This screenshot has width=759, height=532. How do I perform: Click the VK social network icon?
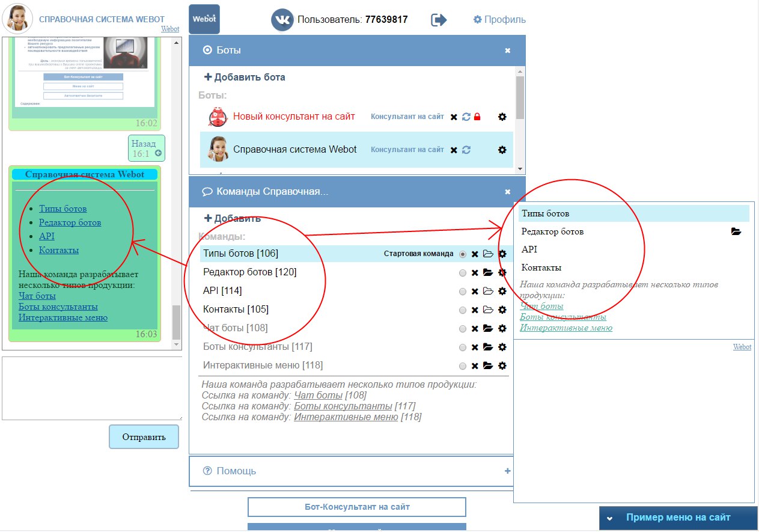point(282,19)
